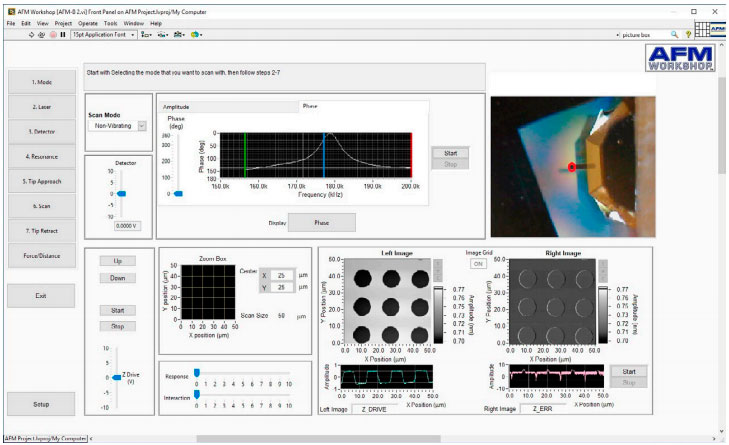Click the Run arrow in LabVIEW toolbar

[30, 34]
